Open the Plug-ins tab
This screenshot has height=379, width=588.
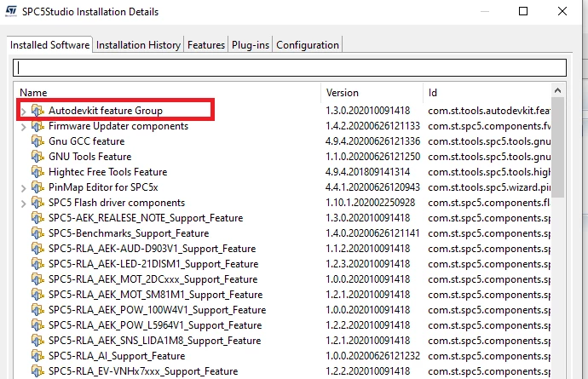(251, 45)
